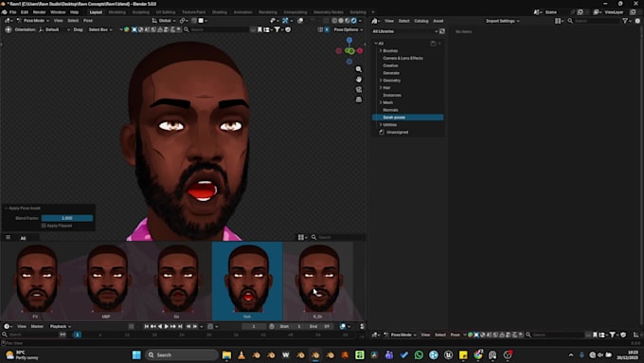Expand Geometry catalog in asset tree
This screenshot has width=644, height=363.
click(381, 81)
